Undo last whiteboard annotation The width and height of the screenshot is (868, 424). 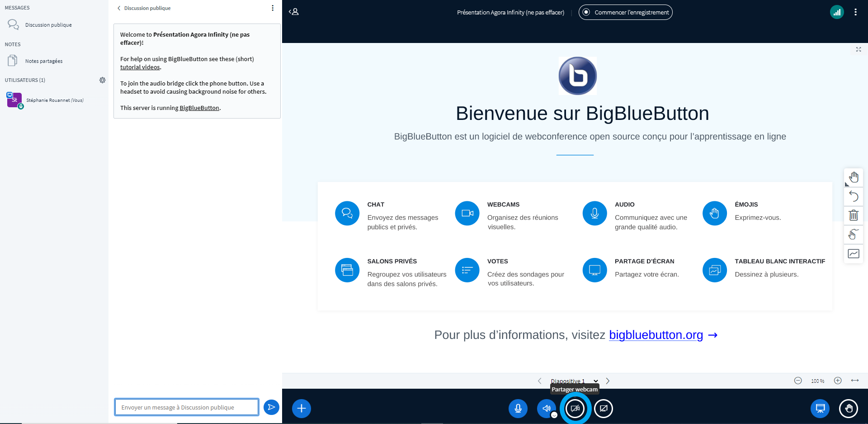click(x=854, y=196)
